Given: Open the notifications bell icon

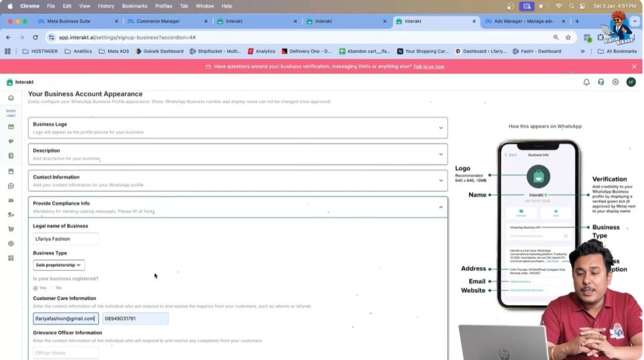Looking at the screenshot, I should pos(587,82).
